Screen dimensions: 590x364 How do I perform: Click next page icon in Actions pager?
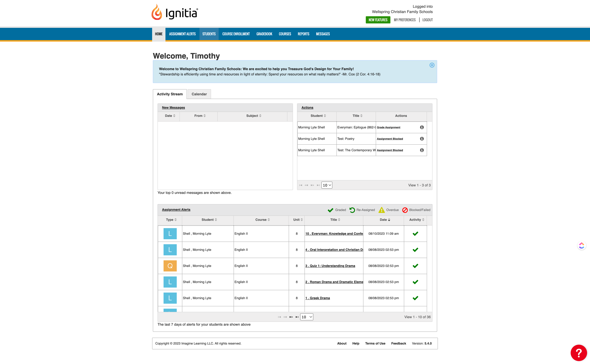tap(312, 185)
